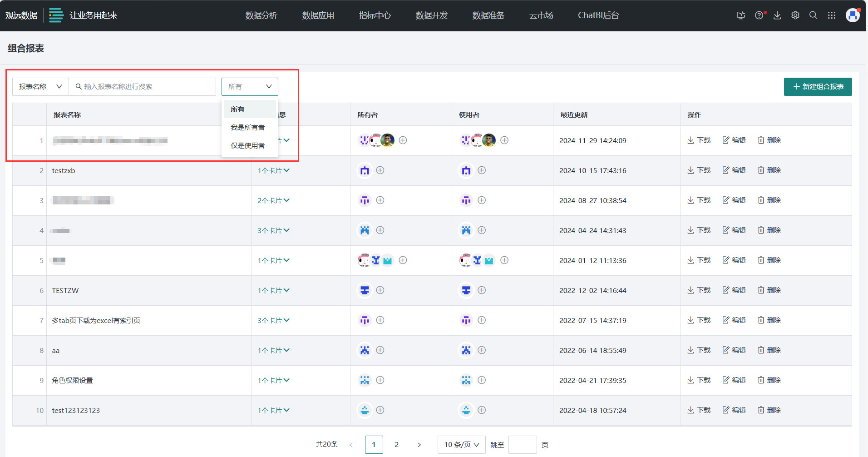Click the help question mark icon
Screen dimensions: 868x457
pyautogui.click(x=759, y=15)
